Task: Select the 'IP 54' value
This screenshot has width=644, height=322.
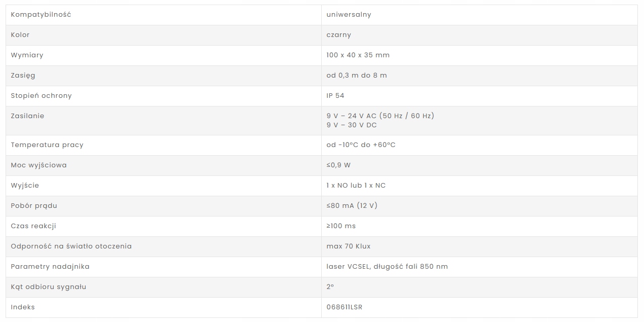Action: [x=335, y=96]
